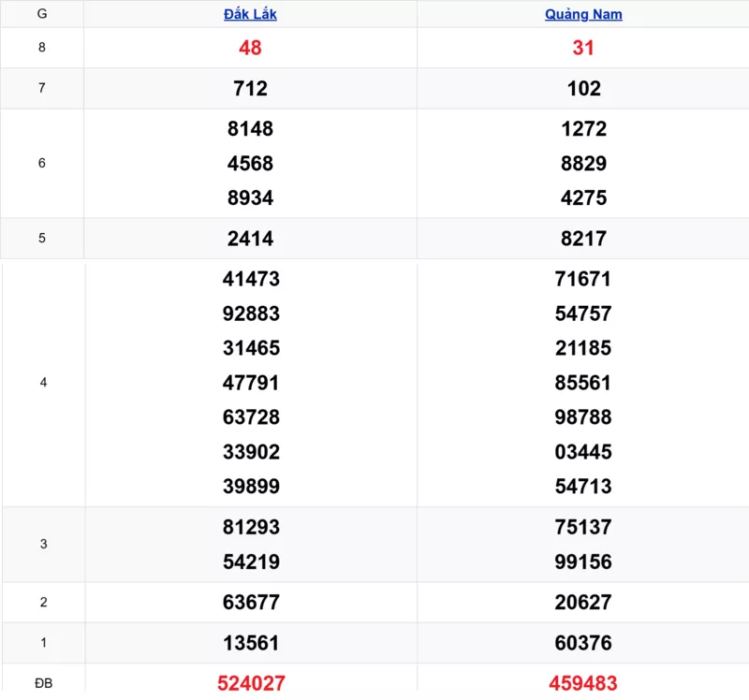Select red prize-8 number 48
The image size is (749, 700).
[250, 48]
